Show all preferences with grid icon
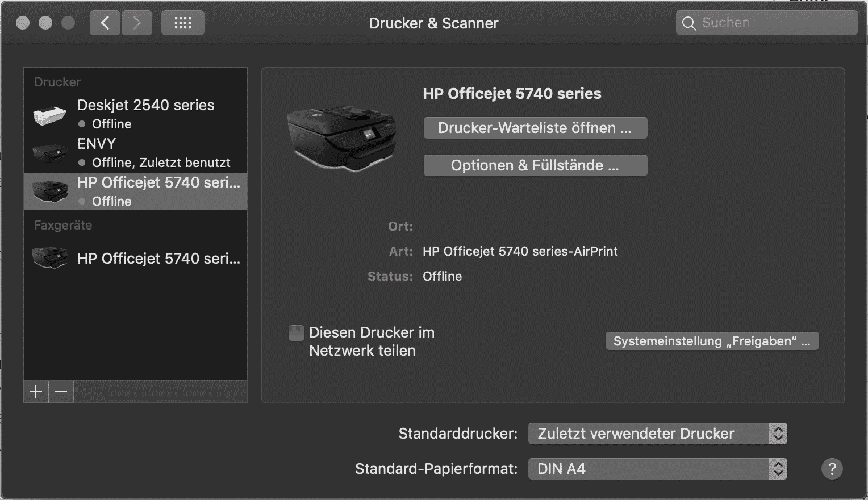868x500 pixels. (183, 23)
